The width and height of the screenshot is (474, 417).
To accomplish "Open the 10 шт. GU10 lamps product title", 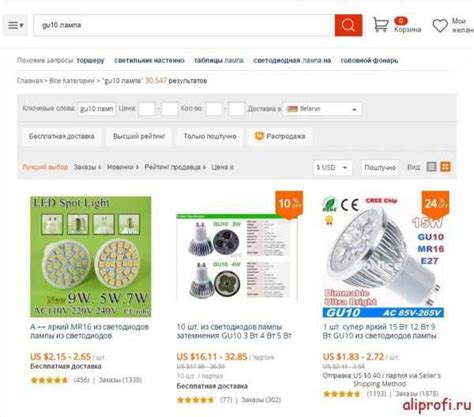I will point(234,331).
